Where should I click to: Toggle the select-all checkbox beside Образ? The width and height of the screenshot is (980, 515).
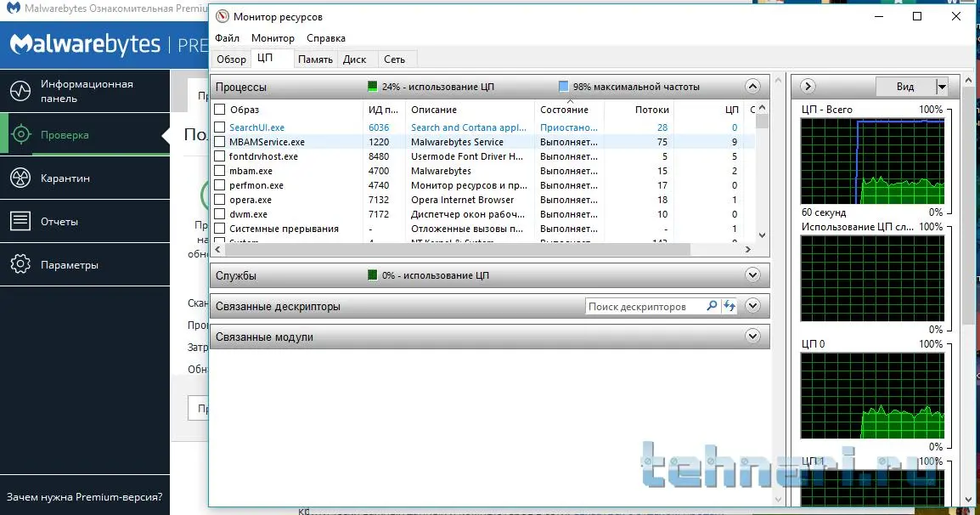(x=219, y=110)
